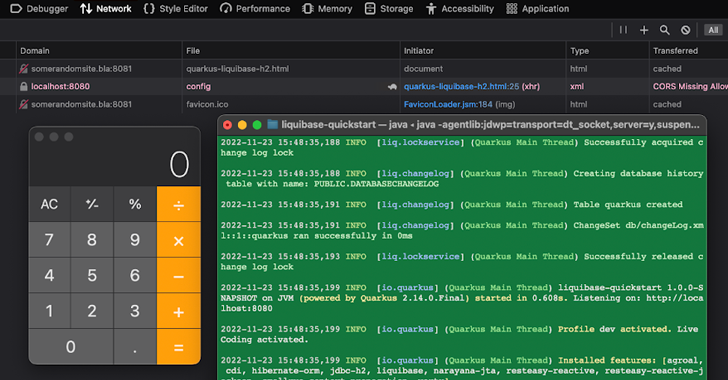Click Calculator minus button
The height and width of the screenshot is (380, 728).
(x=179, y=275)
